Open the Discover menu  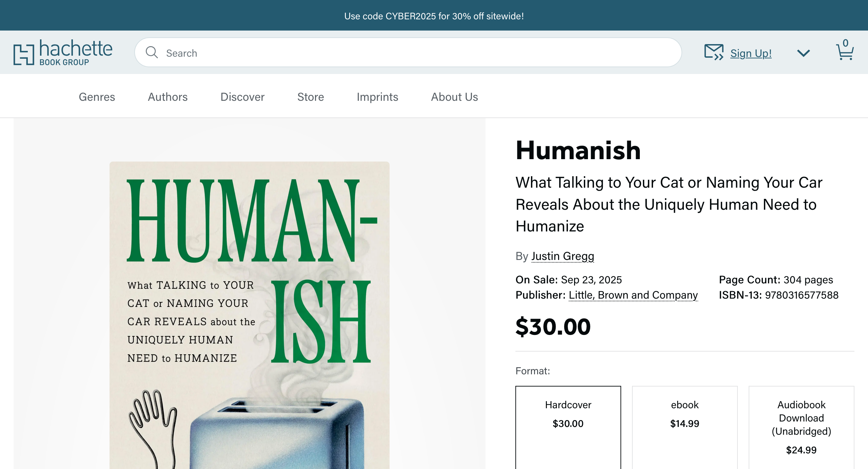[x=242, y=97]
